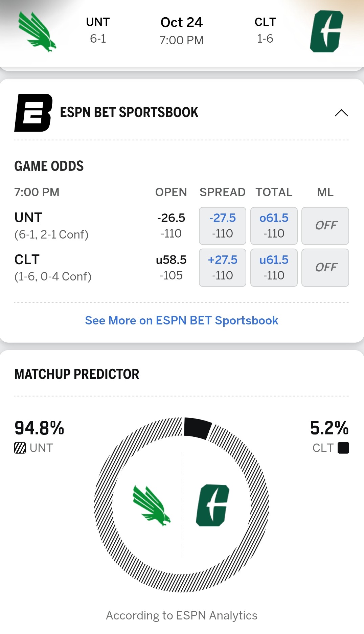Image resolution: width=364 pixels, height=634 pixels.
Task: Tap the ESPN BET logo icon
Action: tap(33, 113)
